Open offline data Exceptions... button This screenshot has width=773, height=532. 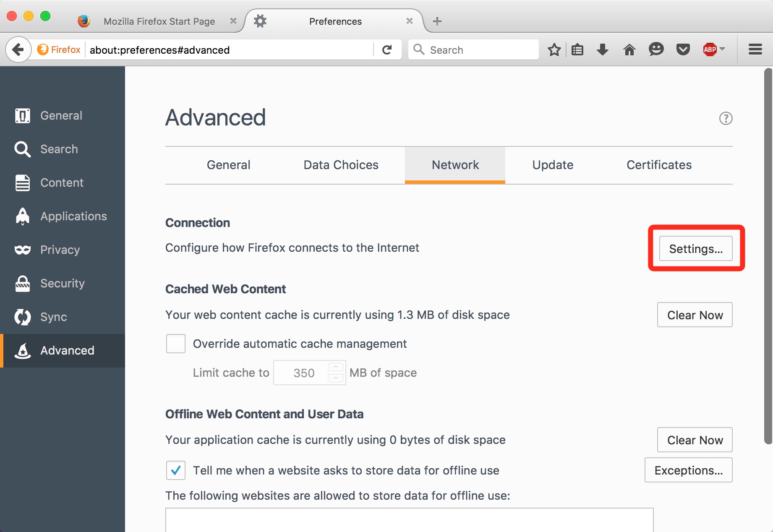point(689,470)
